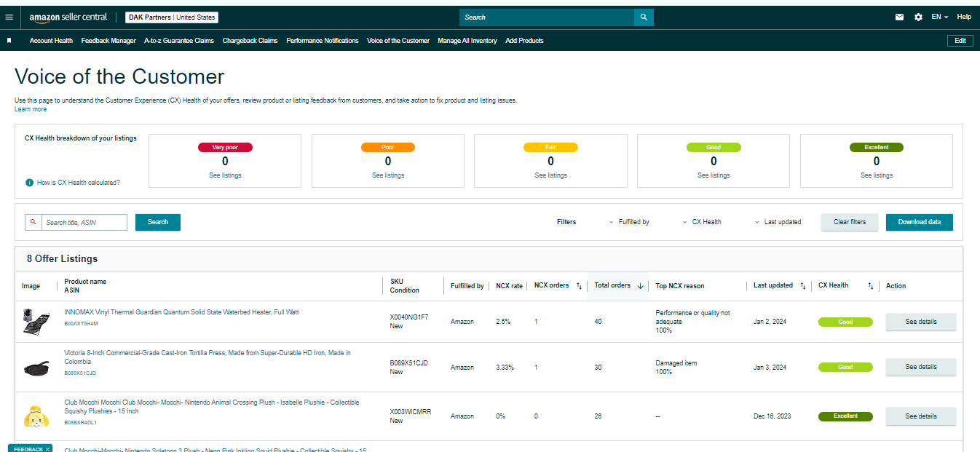
Task: Open Victoria tortilla press product thumbnail
Action: tap(36, 368)
